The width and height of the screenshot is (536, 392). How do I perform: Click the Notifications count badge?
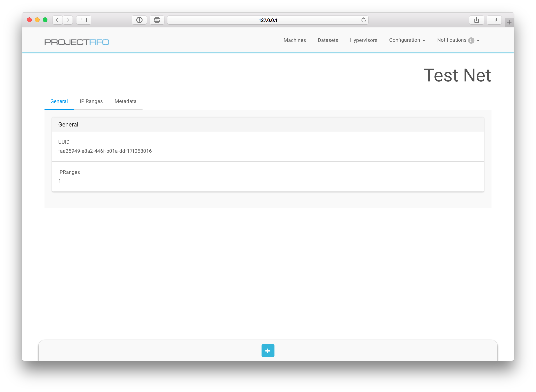pyautogui.click(x=471, y=41)
